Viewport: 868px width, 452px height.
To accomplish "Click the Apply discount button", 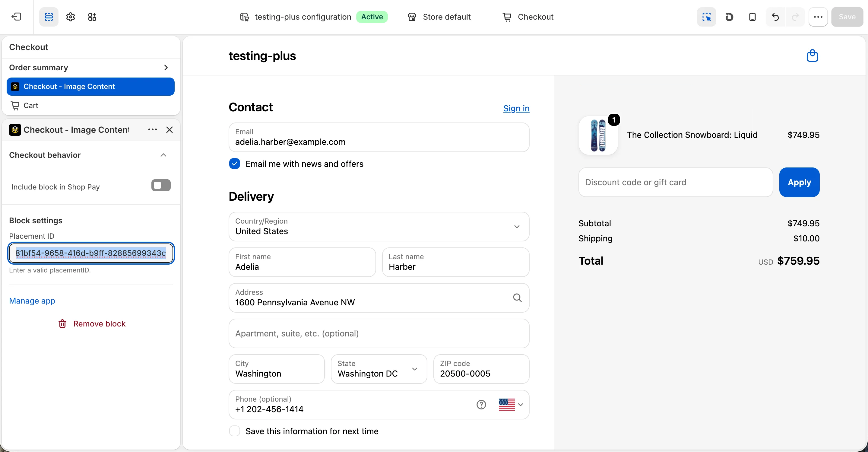I will pyautogui.click(x=799, y=182).
